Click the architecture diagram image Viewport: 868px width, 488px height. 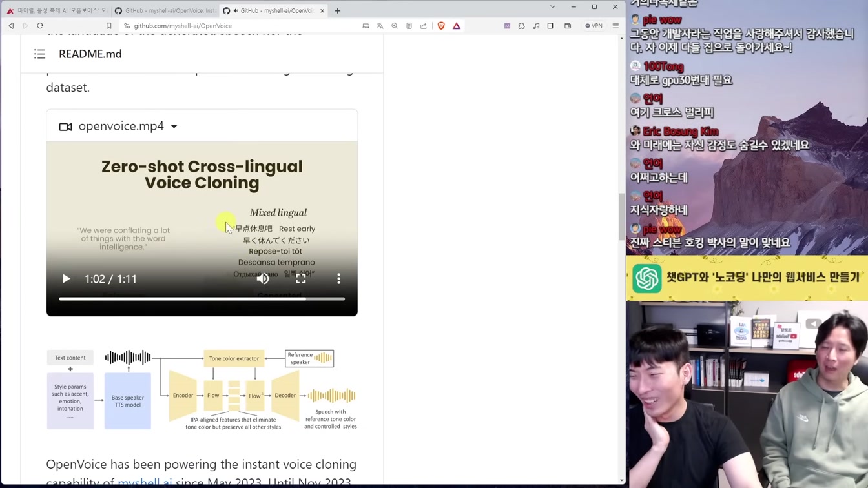pyautogui.click(x=201, y=390)
